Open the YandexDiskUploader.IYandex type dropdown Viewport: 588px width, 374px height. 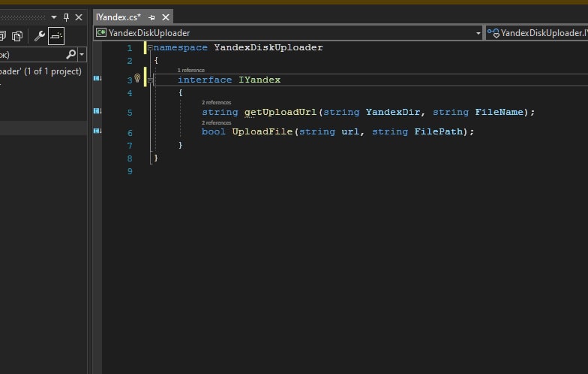(x=537, y=33)
